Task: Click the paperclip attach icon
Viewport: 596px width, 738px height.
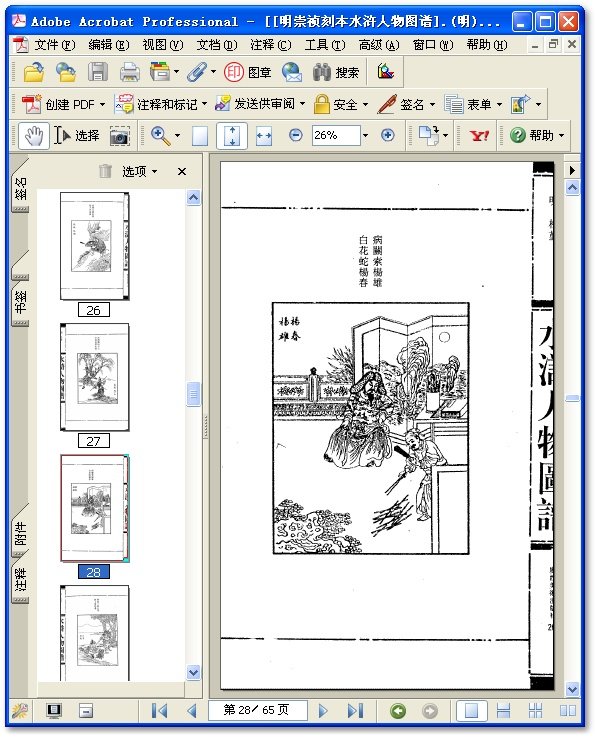Action: [x=197, y=72]
